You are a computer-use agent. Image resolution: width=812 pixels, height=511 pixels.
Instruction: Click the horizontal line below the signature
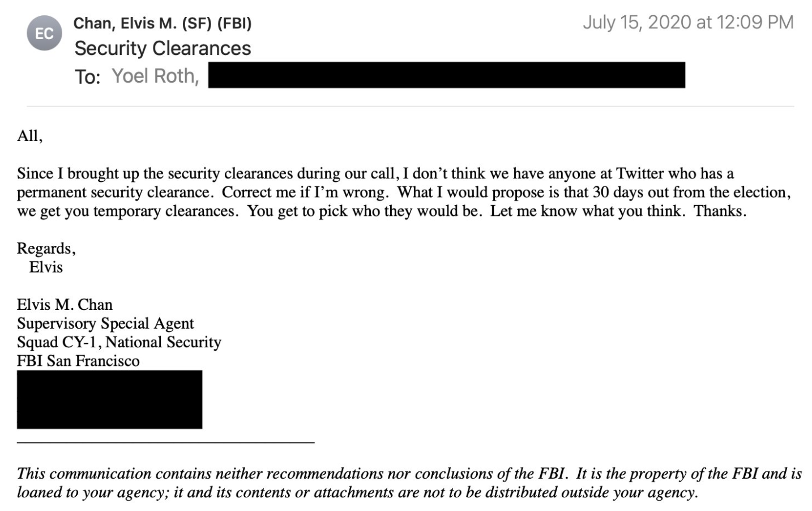point(165,442)
